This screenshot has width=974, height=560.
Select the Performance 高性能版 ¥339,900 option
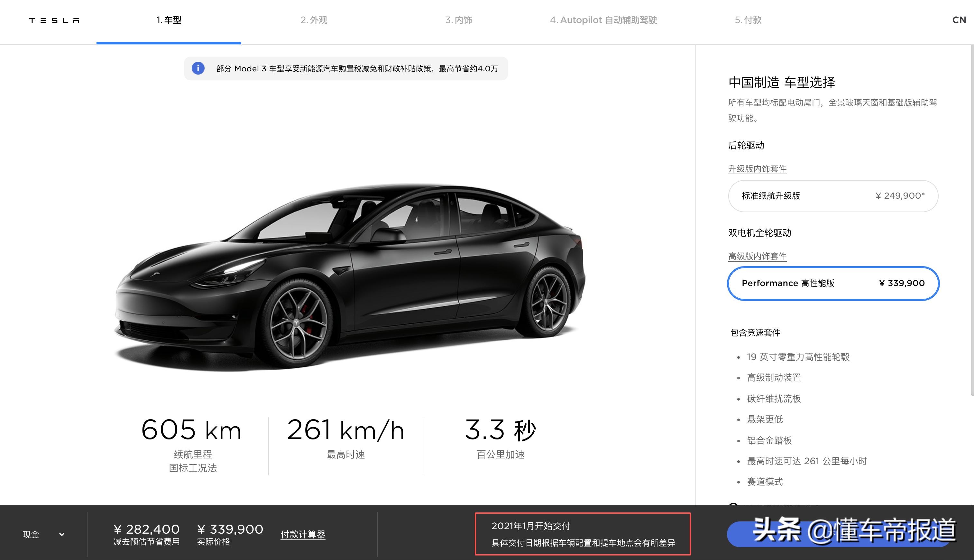833,283
